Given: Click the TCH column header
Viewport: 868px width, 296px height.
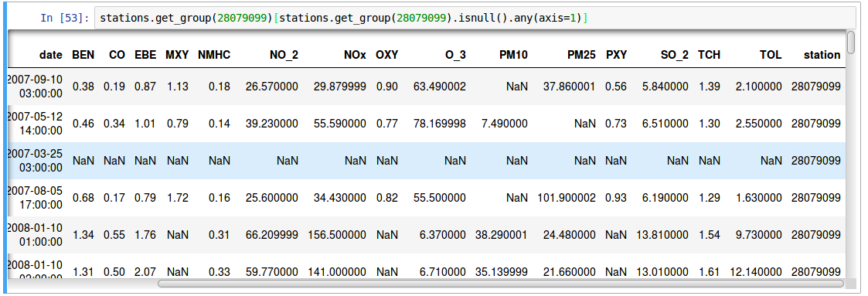Looking at the screenshot, I should tap(709, 55).
